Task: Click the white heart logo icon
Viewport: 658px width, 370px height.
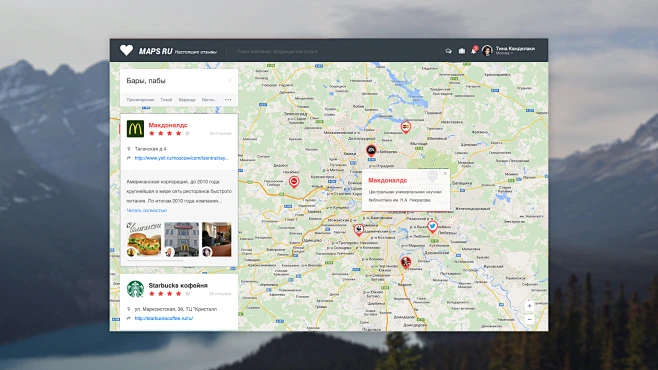Action: [126, 50]
